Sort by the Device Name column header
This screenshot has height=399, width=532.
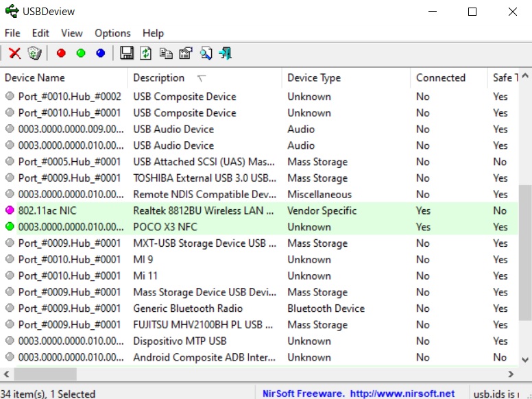click(x=64, y=77)
